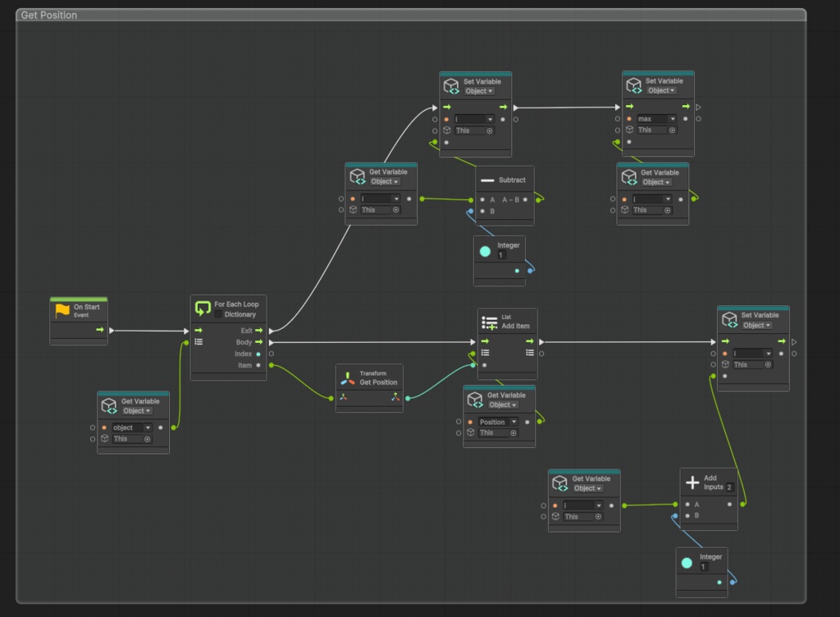Click the Transform icon on the Get Position node
Screen dimensions: 840x617
[349, 377]
